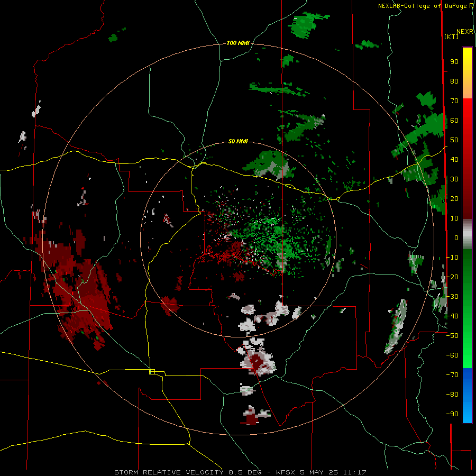
Task: Select the -50 knot label on color scale
Action: (452, 336)
